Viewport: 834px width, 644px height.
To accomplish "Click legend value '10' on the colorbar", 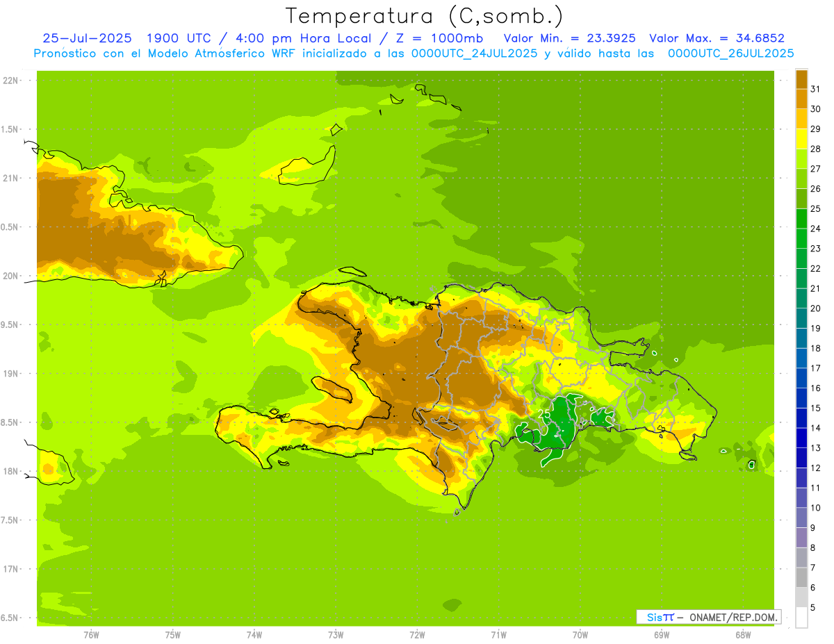I will point(816,508).
